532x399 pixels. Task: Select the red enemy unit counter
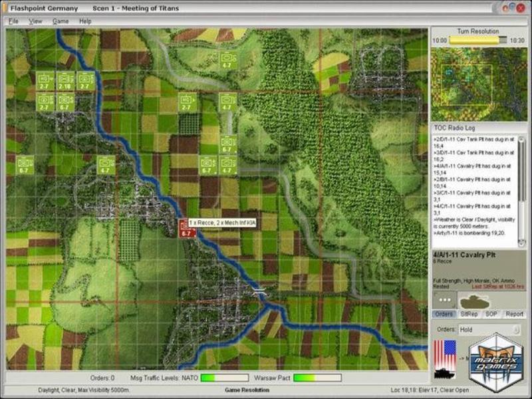187,229
